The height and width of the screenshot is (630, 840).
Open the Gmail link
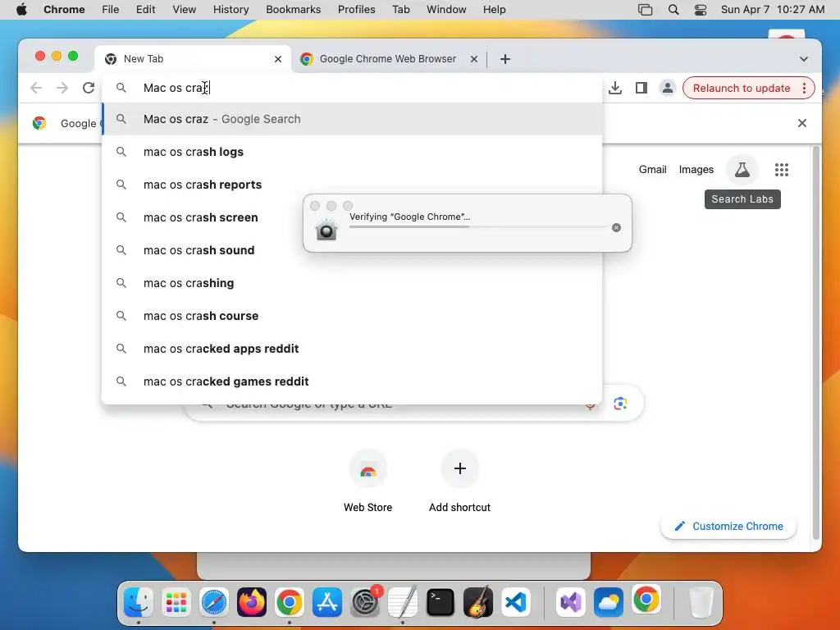tap(652, 170)
